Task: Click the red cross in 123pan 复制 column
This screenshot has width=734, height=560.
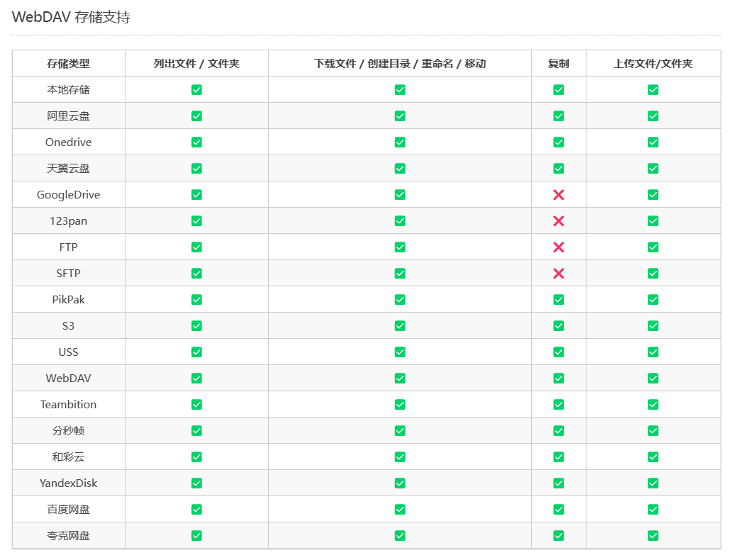Action: point(558,221)
